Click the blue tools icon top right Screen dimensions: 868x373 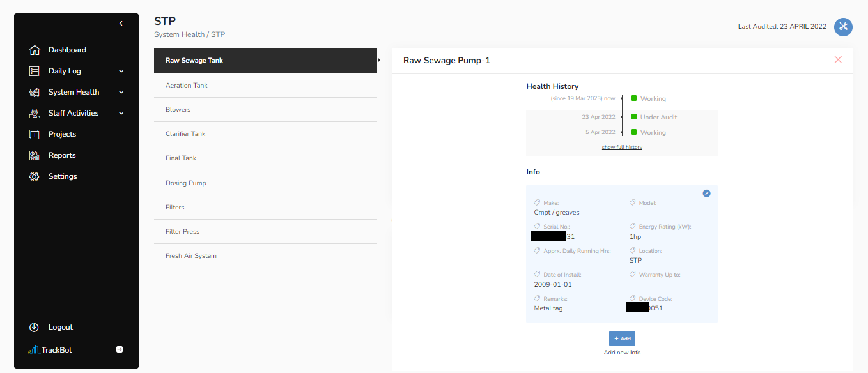(843, 27)
